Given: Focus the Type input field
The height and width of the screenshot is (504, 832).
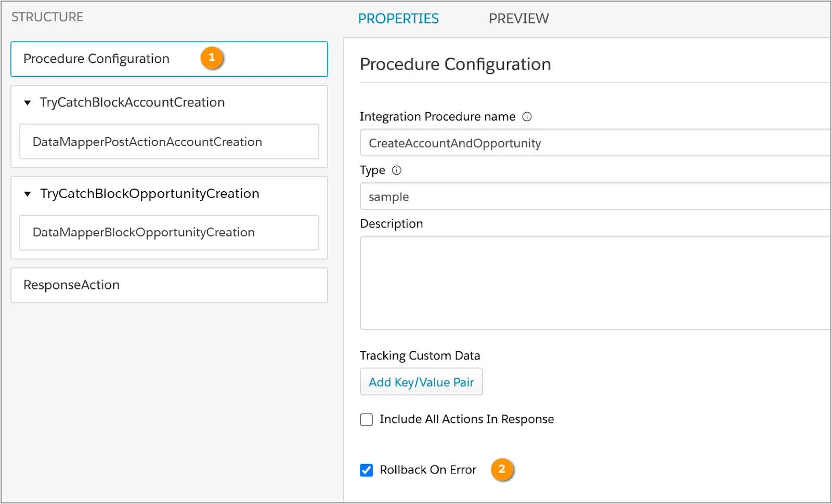Looking at the screenshot, I should click(595, 196).
